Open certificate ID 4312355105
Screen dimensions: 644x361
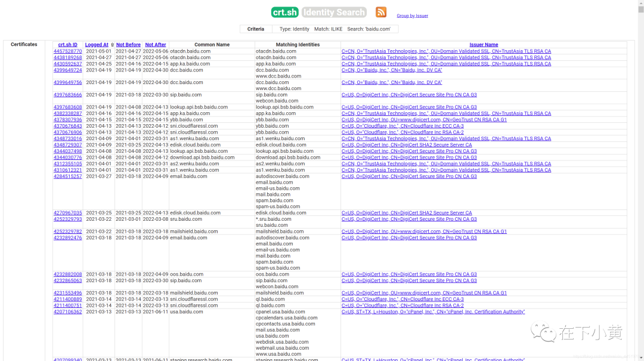tap(67, 163)
